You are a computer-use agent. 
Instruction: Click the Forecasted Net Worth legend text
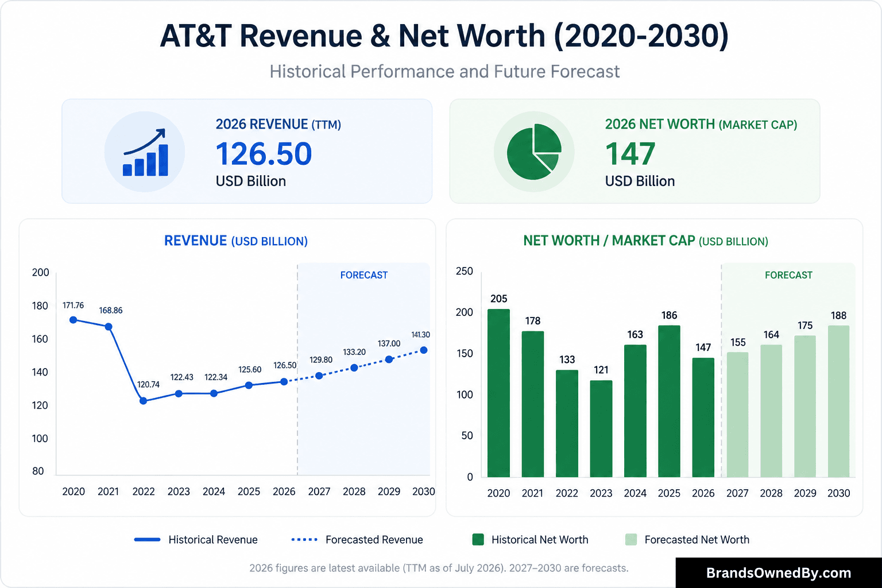[697, 540]
